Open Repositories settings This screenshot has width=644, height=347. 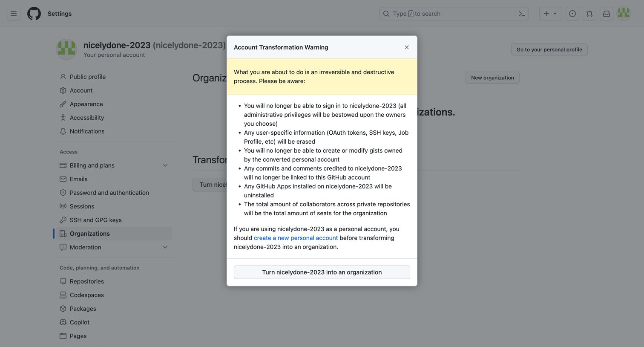pyautogui.click(x=114, y=281)
